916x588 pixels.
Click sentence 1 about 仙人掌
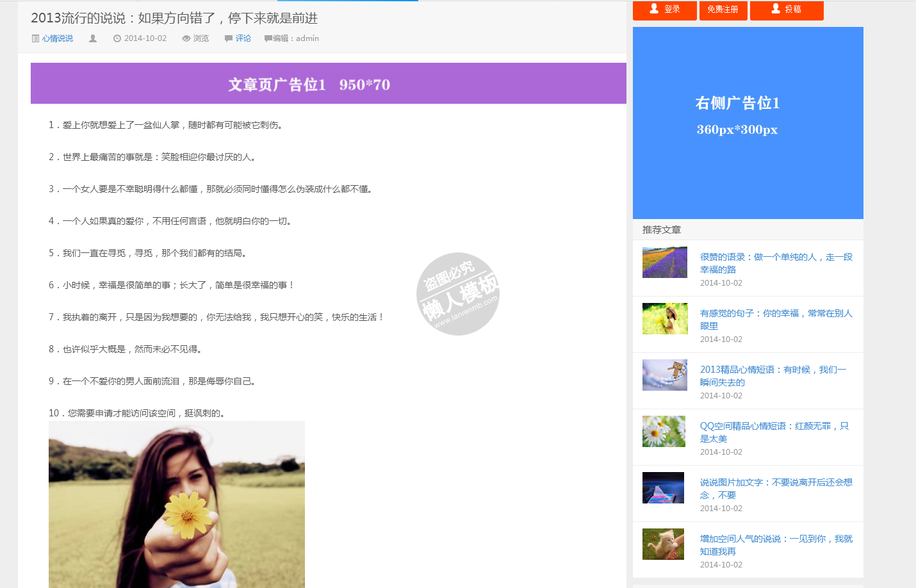pos(166,125)
